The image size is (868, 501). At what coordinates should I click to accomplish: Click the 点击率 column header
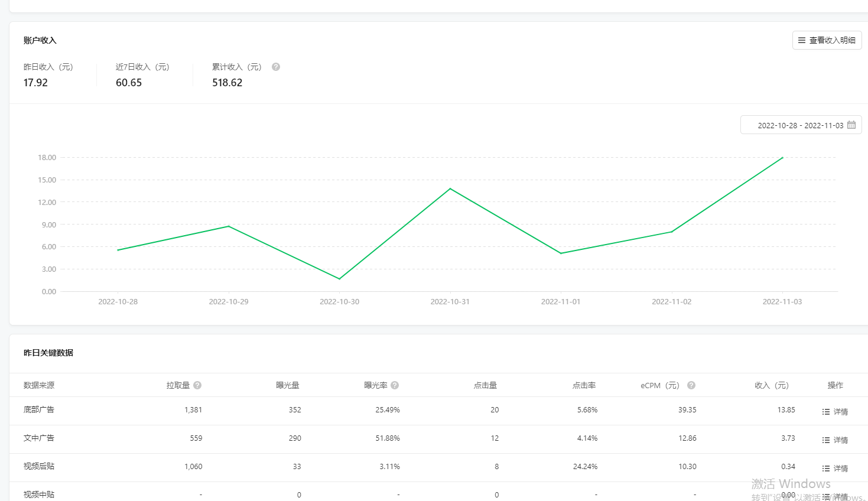click(584, 385)
